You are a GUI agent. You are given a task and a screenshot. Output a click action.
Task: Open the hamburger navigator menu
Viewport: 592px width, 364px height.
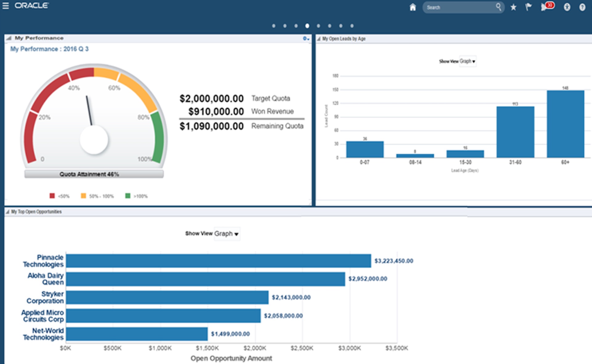[x=6, y=6]
